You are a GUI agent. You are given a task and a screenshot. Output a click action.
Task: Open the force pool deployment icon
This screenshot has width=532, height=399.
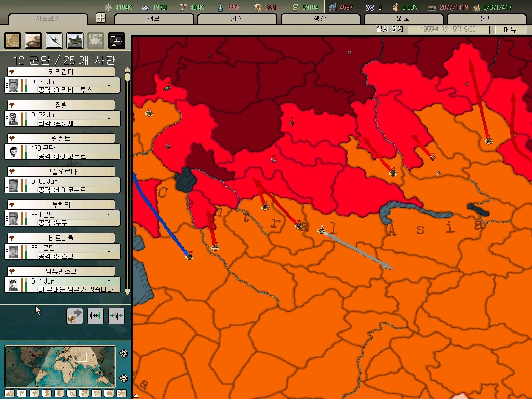pyautogui.click(x=116, y=41)
